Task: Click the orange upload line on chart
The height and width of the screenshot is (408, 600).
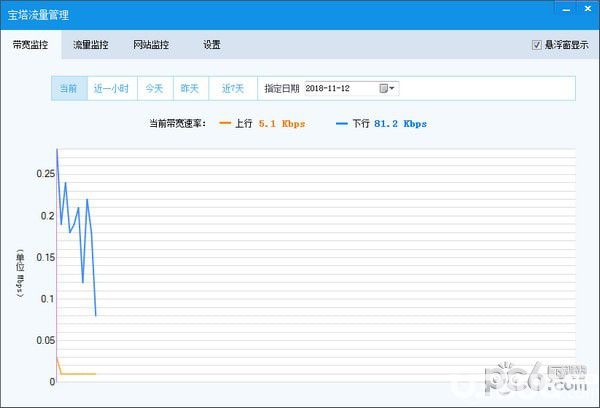Action: (x=78, y=374)
